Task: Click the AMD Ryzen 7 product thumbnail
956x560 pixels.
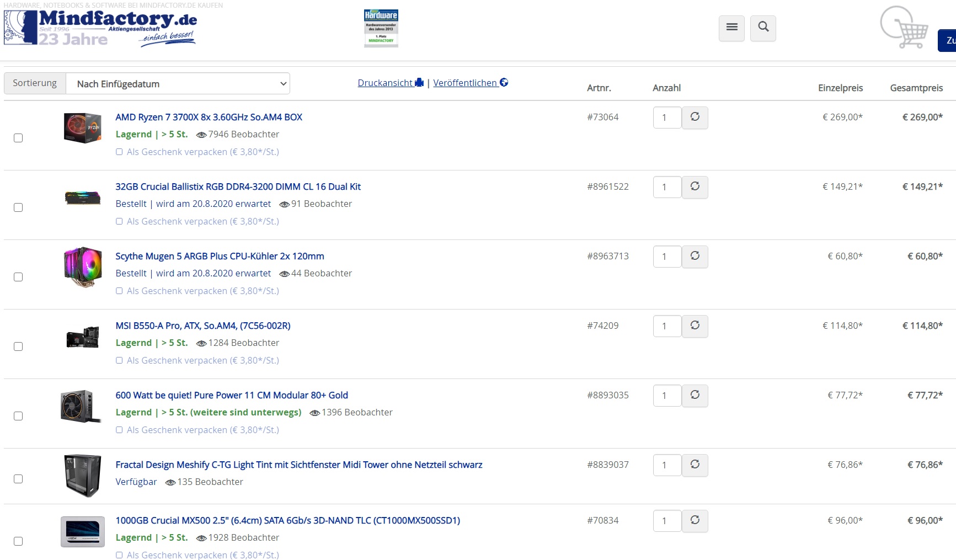Action: [x=83, y=128]
